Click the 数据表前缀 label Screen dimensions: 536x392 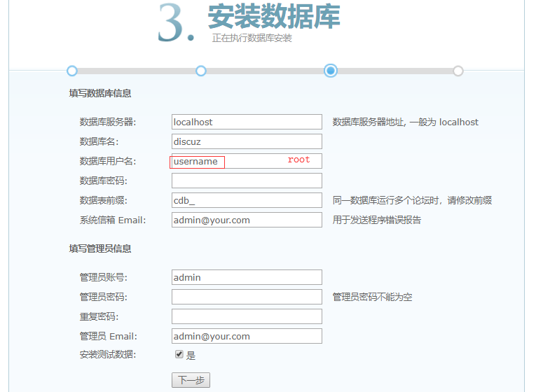pyautogui.click(x=103, y=200)
